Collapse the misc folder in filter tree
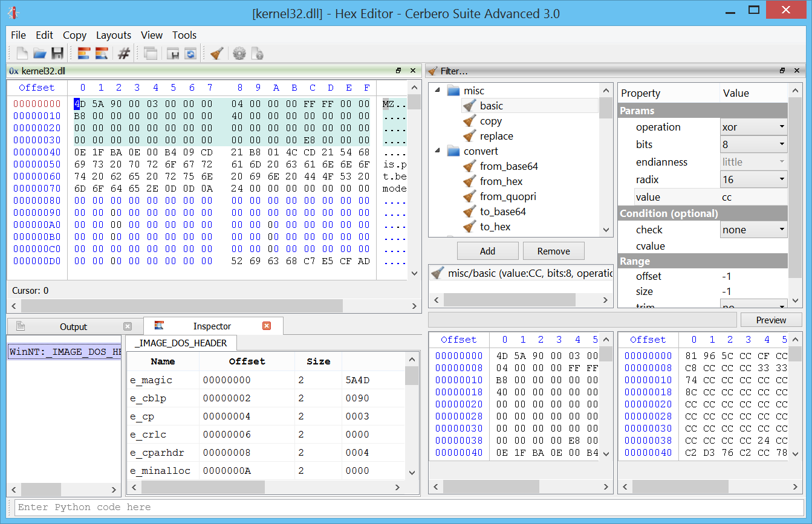Viewport: 812px width, 524px height. [x=438, y=91]
